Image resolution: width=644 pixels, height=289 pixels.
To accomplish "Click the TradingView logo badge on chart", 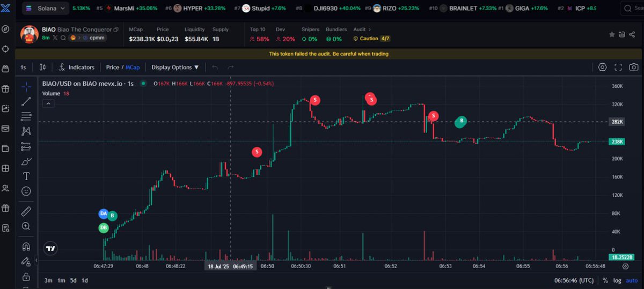I will click(x=50, y=249).
